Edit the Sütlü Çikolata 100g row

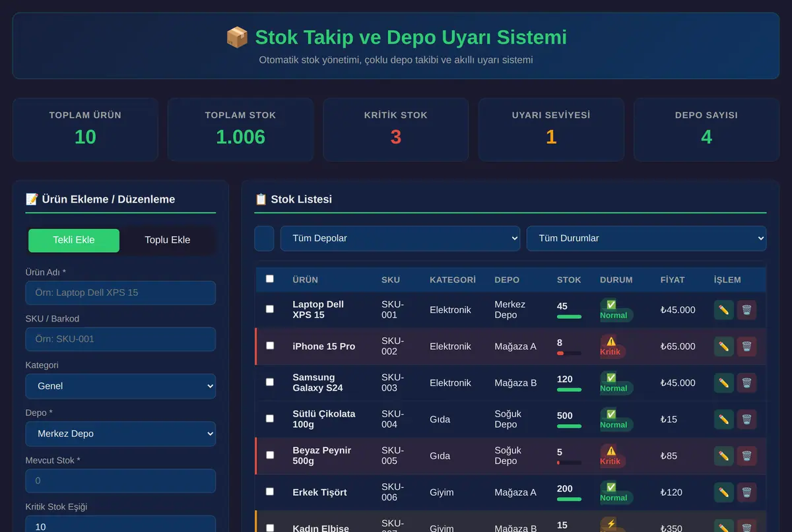click(724, 419)
